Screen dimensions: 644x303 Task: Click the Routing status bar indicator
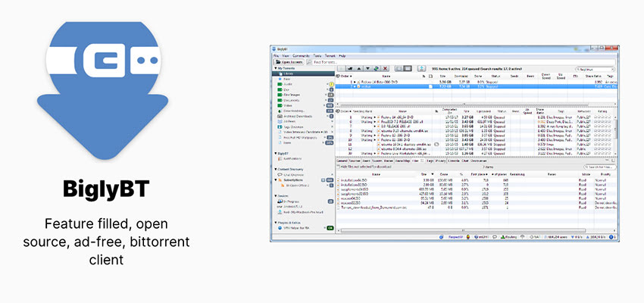tap(508, 237)
